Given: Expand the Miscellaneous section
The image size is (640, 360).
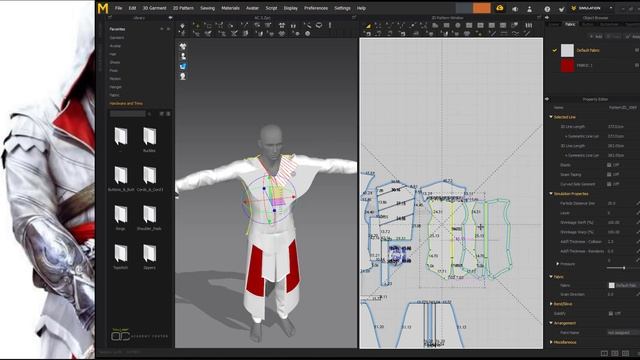Looking at the screenshot, I should click(x=551, y=342).
